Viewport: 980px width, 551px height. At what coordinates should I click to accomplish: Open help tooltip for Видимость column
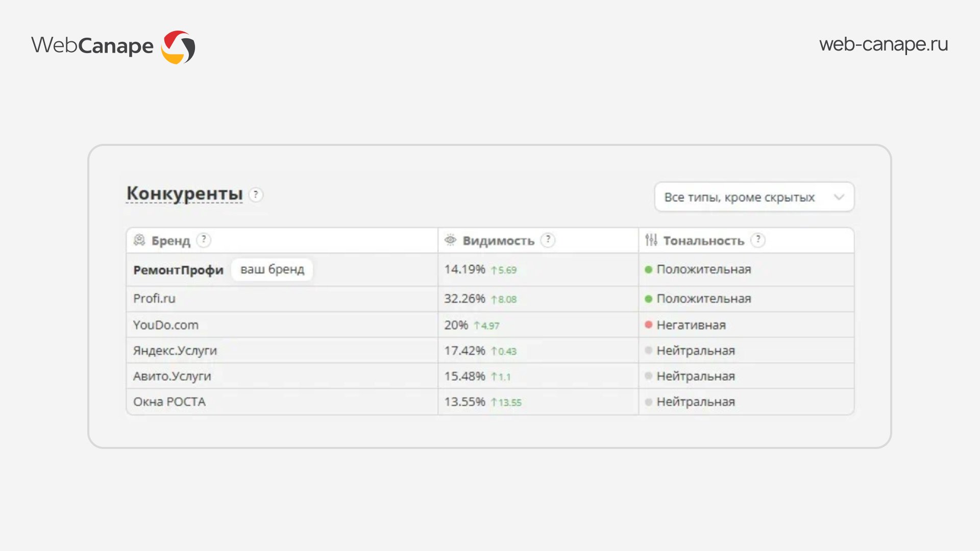tap(548, 240)
